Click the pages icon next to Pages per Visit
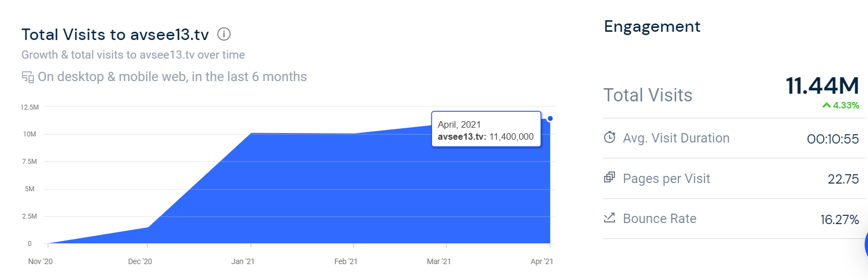The width and height of the screenshot is (868, 280). 610,178
